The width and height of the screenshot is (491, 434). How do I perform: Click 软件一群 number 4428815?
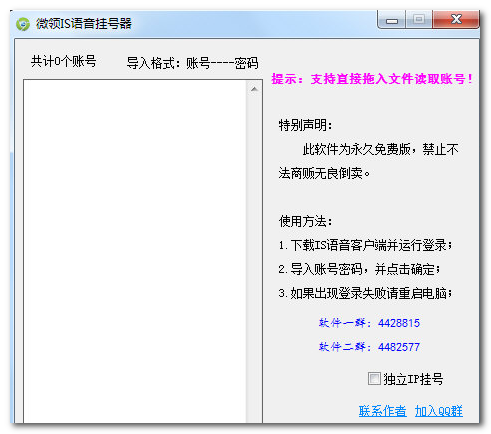tap(399, 323)
